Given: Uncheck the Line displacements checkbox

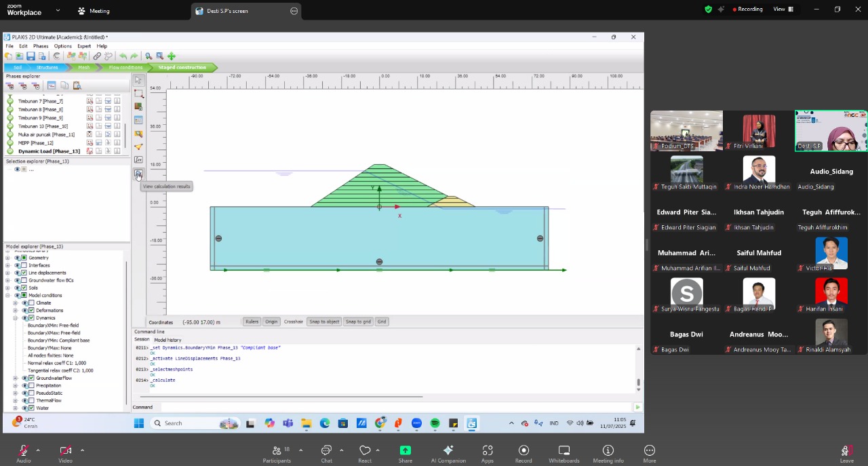Looking at the screenshot, I should 24,273.
